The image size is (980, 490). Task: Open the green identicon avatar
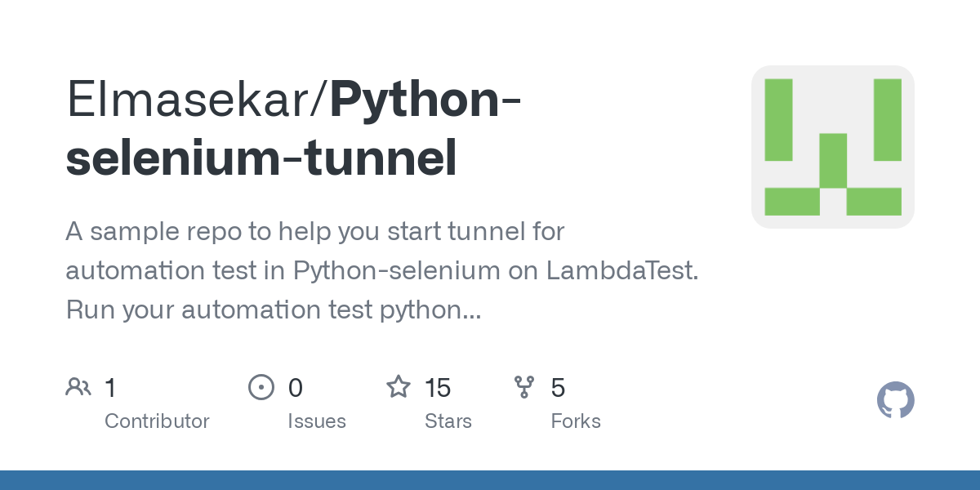pos(832,147)
